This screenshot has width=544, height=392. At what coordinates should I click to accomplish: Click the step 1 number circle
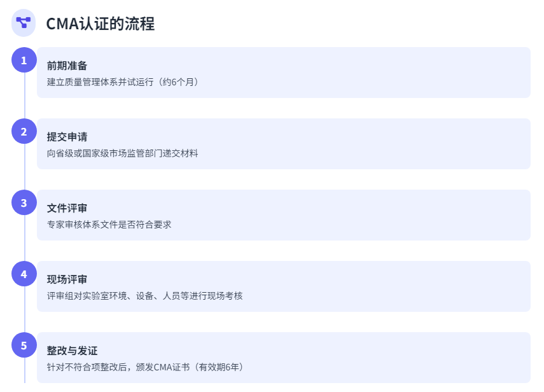click(x=24, y=60)
